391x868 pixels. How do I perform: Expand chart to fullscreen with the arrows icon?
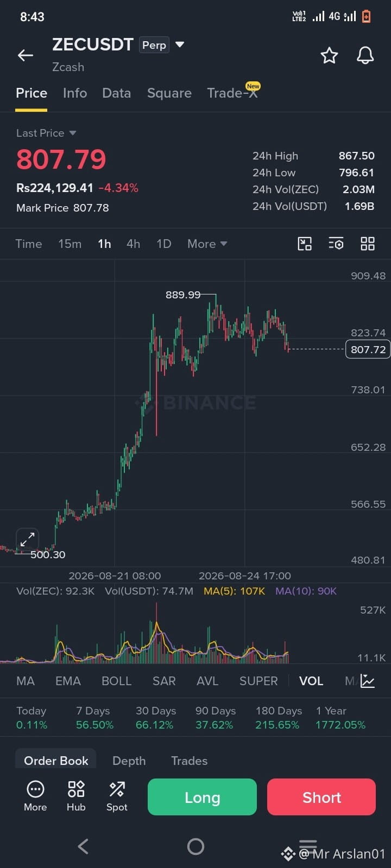tap(27, 539)
